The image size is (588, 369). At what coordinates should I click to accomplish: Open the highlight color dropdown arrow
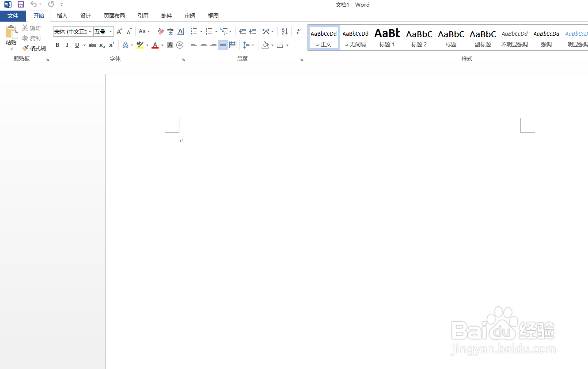147,45
